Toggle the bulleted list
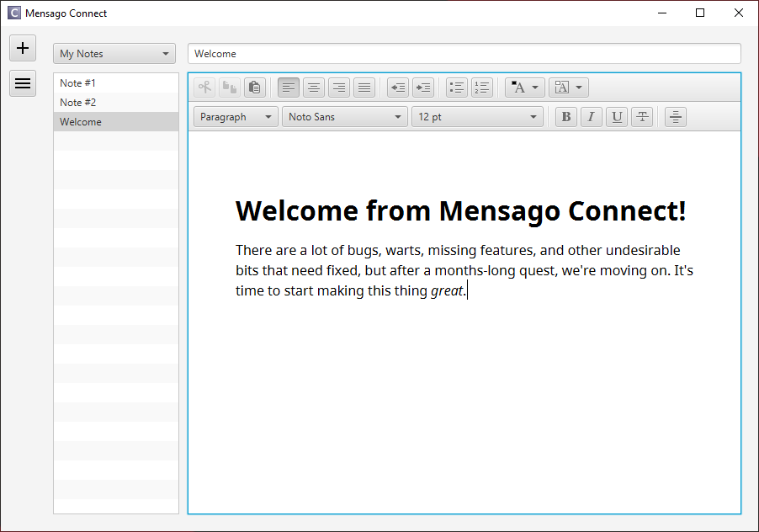This screenshot has width=759, height=532. tap(457, 88)
